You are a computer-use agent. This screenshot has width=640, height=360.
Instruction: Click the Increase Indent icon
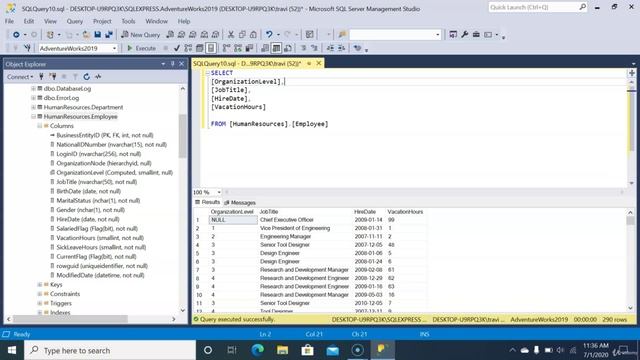[341, 48]
